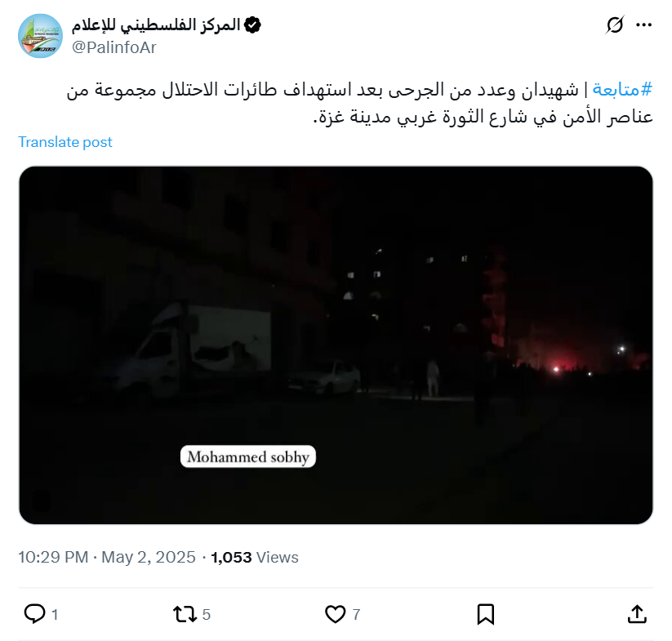The width and height of the screenshot is (672, 641).
Task: Click the Arabic post text body
Action: click(359, 103)
